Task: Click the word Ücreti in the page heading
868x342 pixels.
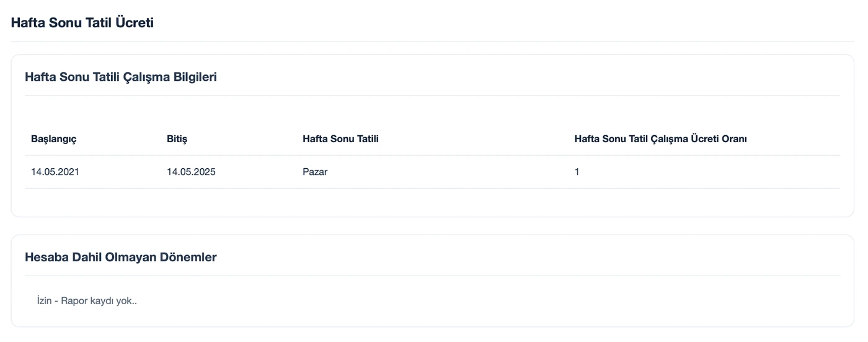Action: [135, 23]
